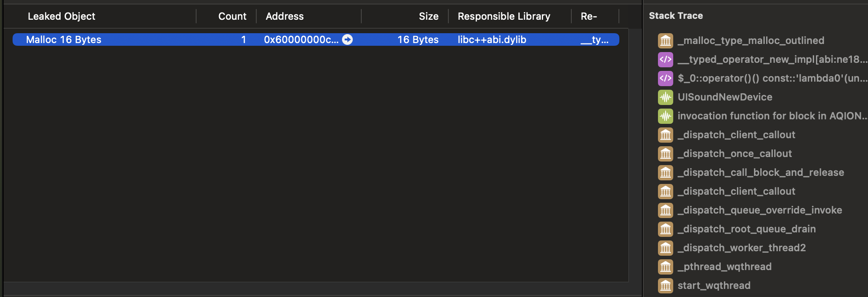Click the __typed_operator_new_impl code icon
The height and width of the screenshot is (297, 868).
(666, 59)
